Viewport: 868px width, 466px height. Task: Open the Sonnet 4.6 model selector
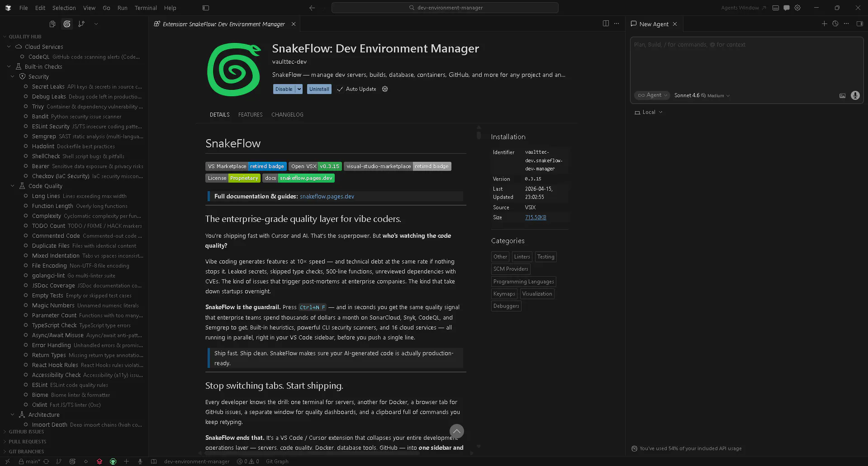pyautogui.click(x=702, y=95)
